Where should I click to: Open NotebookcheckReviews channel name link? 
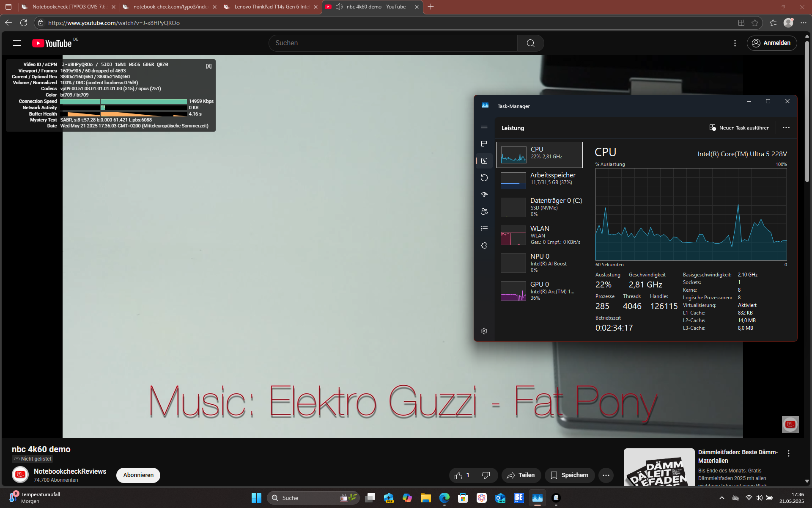tap(70, 471)
